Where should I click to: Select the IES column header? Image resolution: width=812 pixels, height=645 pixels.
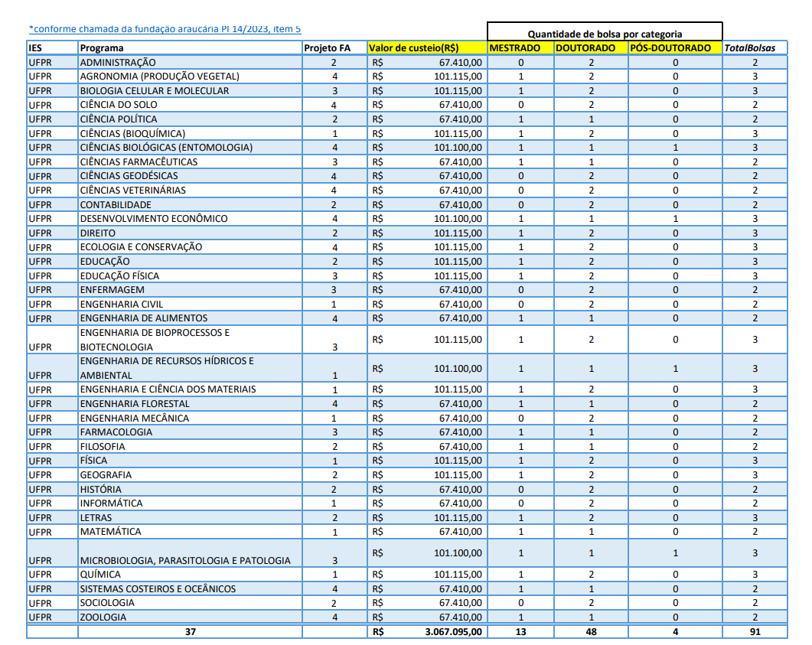(x=52, y=47)
